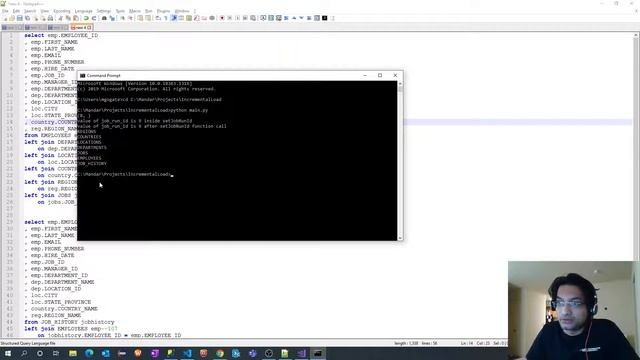Click the Open file toolbar icon
Viewport: 640px width, 360px height.
(x=12, y=18)
